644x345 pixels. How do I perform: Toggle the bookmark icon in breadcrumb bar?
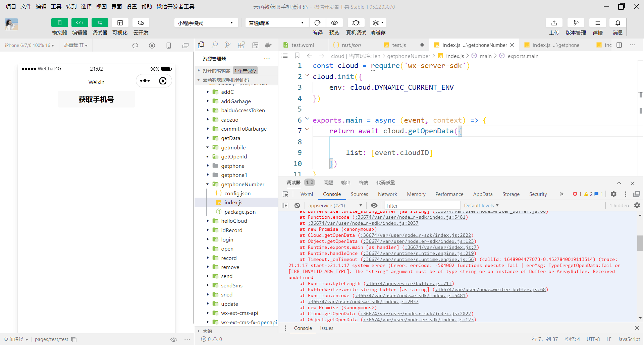[x=297, y=56]
